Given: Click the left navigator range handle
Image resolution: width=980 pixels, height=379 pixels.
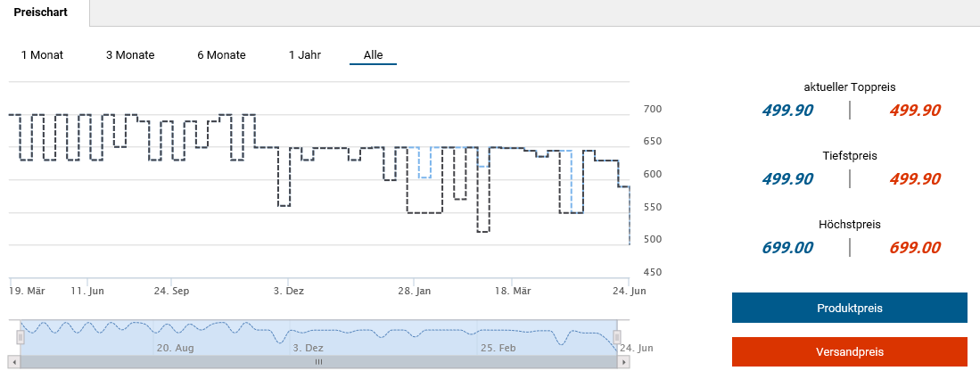Looking at the screenshot, I should (x=21, y=336).
